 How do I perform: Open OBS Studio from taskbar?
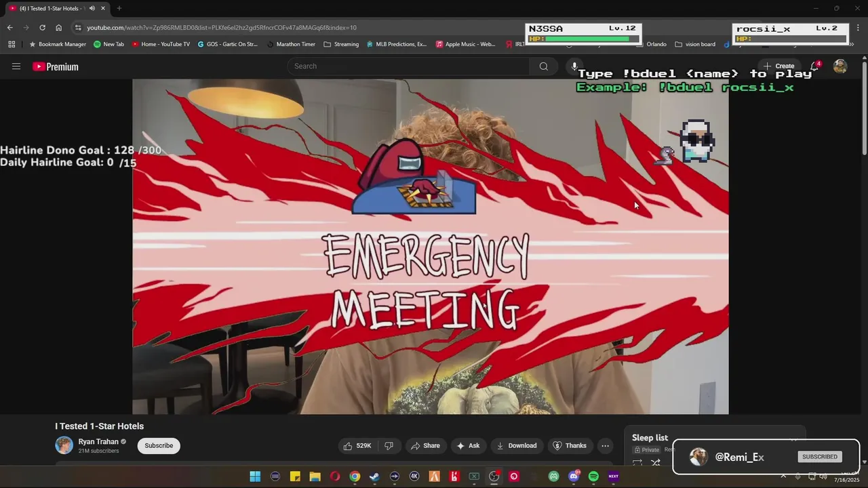[494, 476]
